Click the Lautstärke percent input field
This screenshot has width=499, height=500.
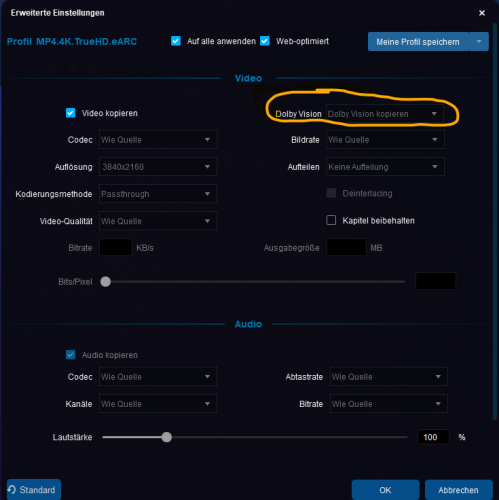click(x=433, y=437)
